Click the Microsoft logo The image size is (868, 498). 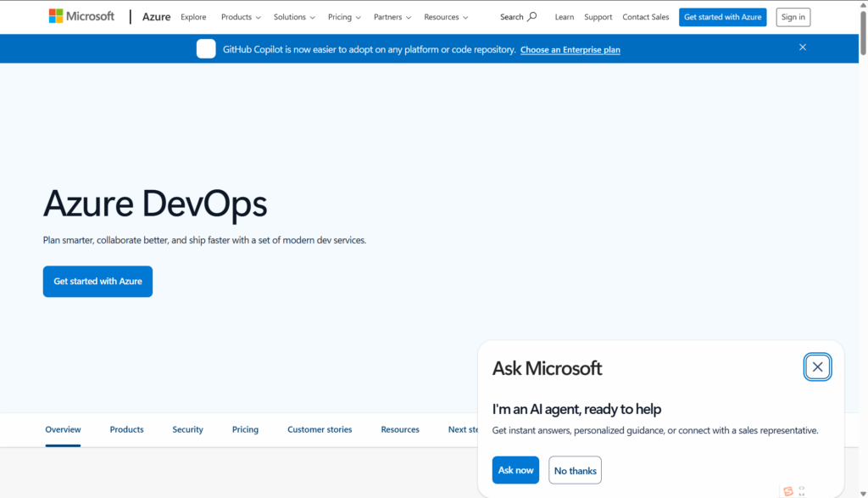[x=81, y=17]
